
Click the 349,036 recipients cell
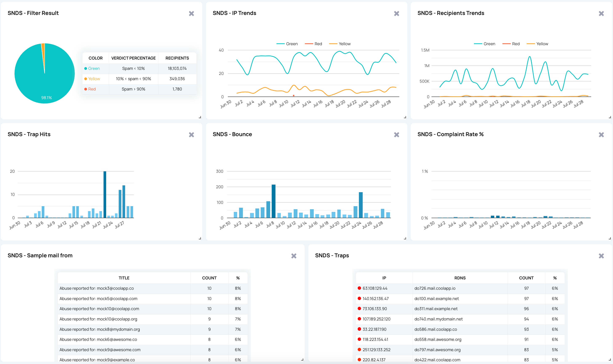coord(177,79)
